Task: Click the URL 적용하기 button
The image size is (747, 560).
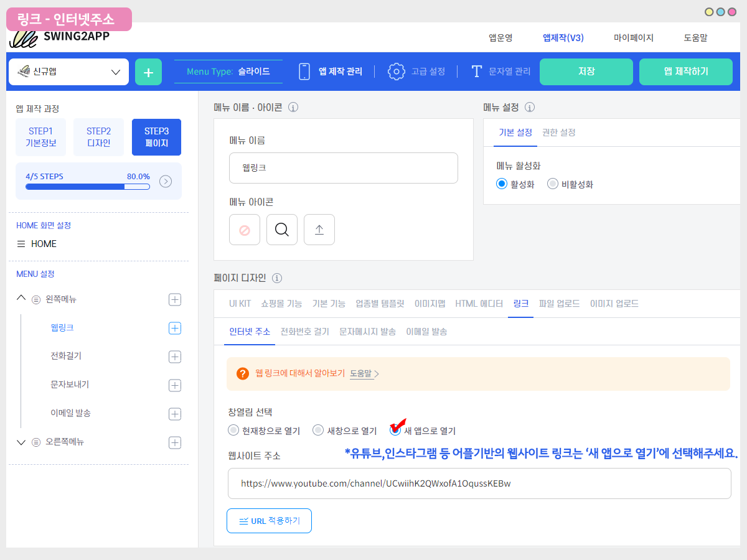Action: coord(270,521)
